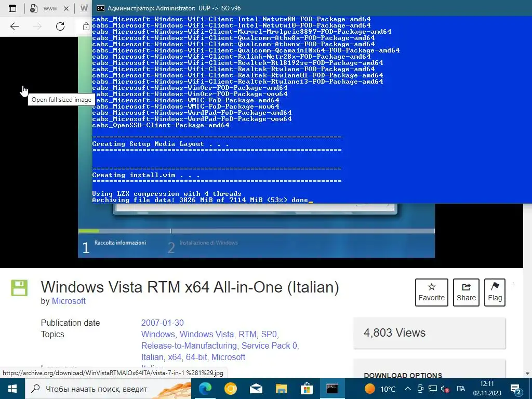Open the clock showing 12:11
532x399 pixels.
click(487, 389)
